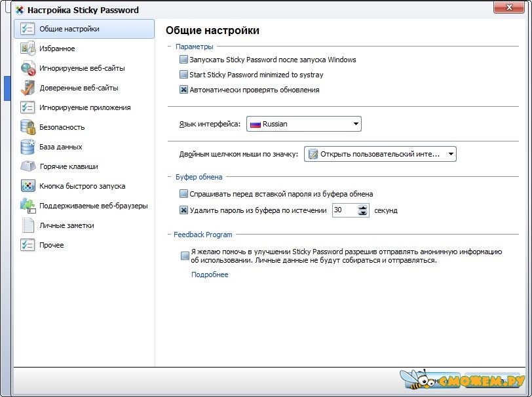Open the Прочее settings page
This screenshot has width=532, height=397.
tap(84, 245)
